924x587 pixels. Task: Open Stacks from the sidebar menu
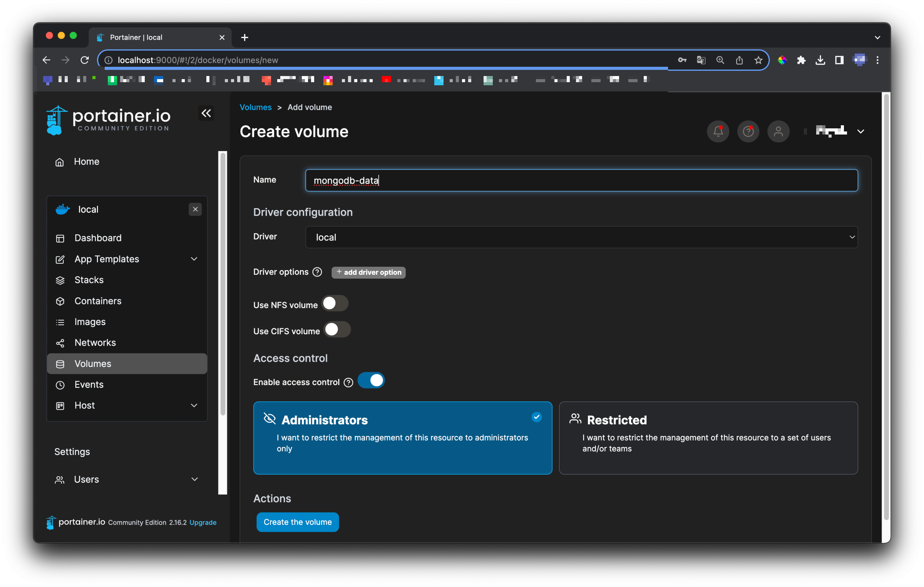click(89, 280)
